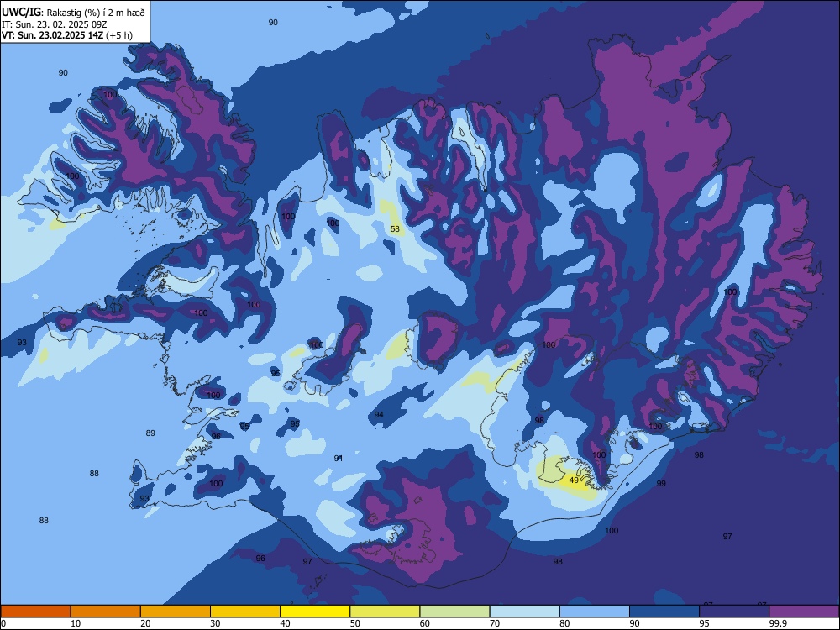Select the legend scale label 30
This screenshot has width=840, height=630.
(x=215, y=623)
